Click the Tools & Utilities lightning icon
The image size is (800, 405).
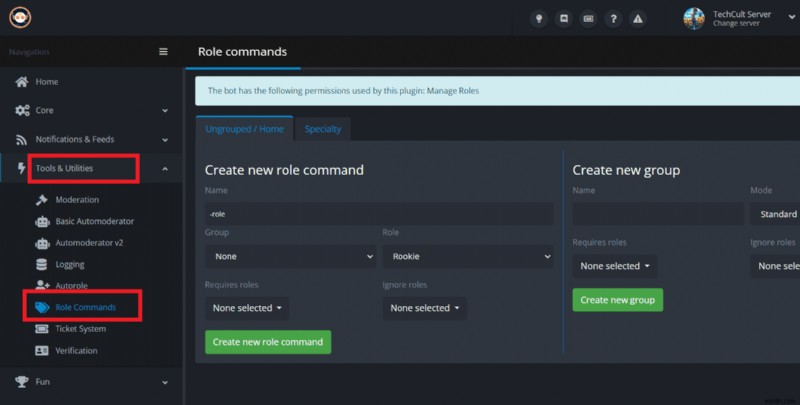pos(21,168)
